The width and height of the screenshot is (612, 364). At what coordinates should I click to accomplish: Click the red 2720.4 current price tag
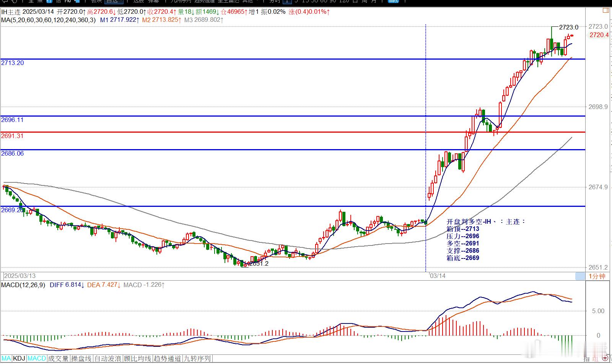coord(599,35)
